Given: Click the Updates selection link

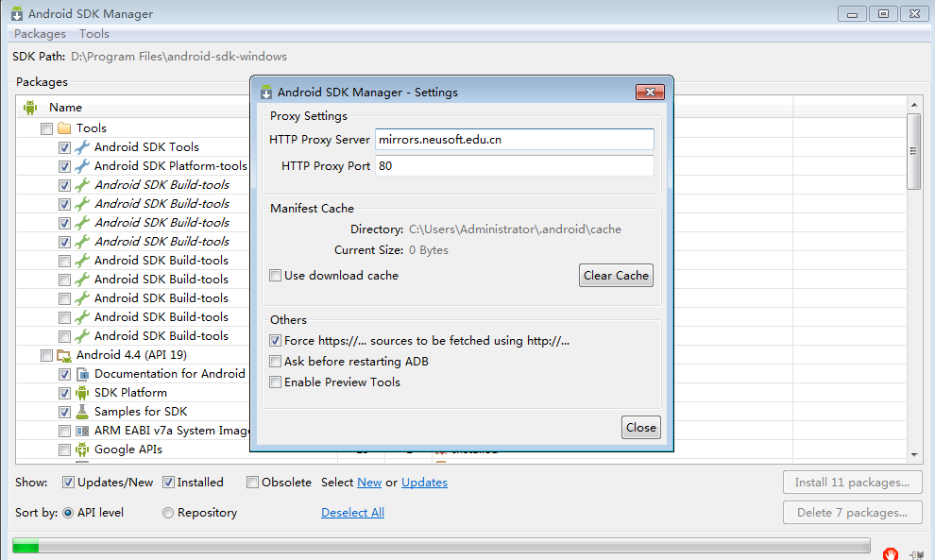Looking at the screenshot, I should pos(424,483).
